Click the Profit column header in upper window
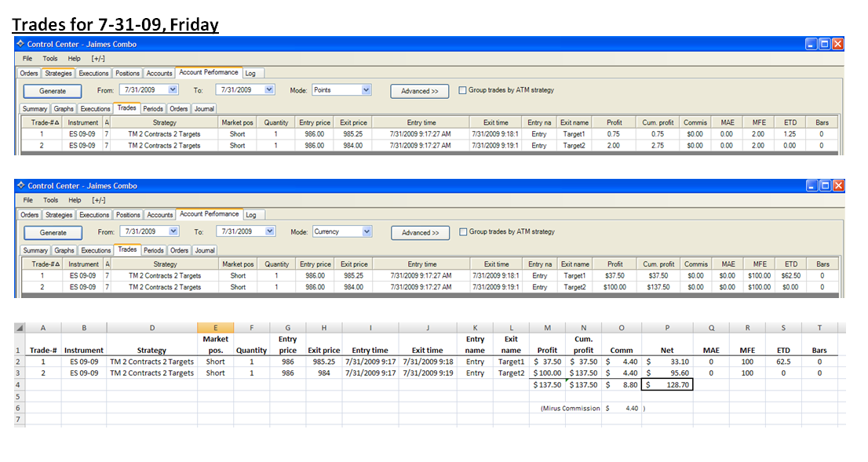The width and height of the screenshot is (868, 462). click(x=614, y=122)
